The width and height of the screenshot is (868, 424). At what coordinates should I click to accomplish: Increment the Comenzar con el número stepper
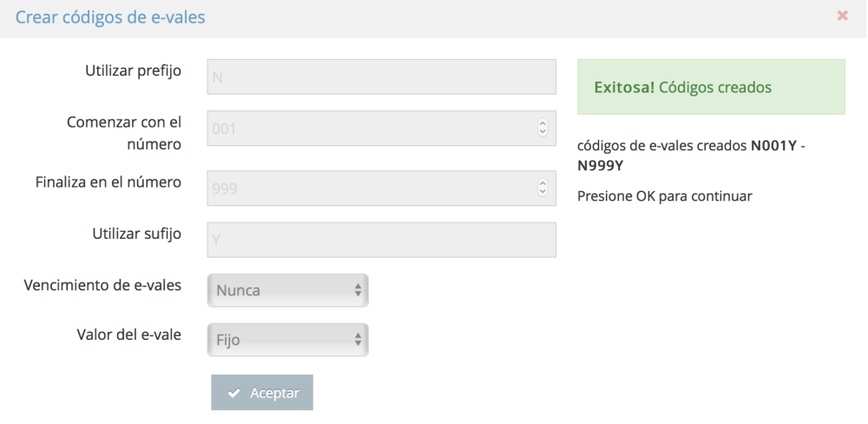(543, 123)
